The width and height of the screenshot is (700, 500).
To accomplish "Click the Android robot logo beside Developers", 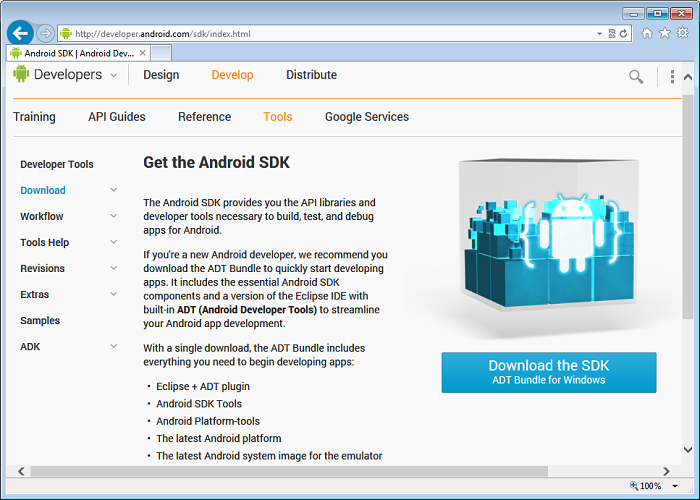I will tap(21, 74).
